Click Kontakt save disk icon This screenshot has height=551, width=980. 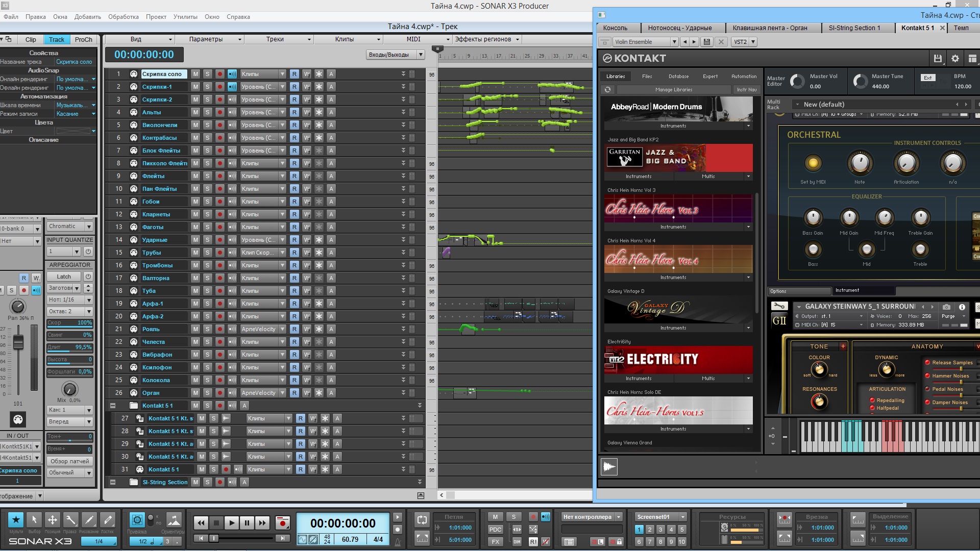point(938,59)
